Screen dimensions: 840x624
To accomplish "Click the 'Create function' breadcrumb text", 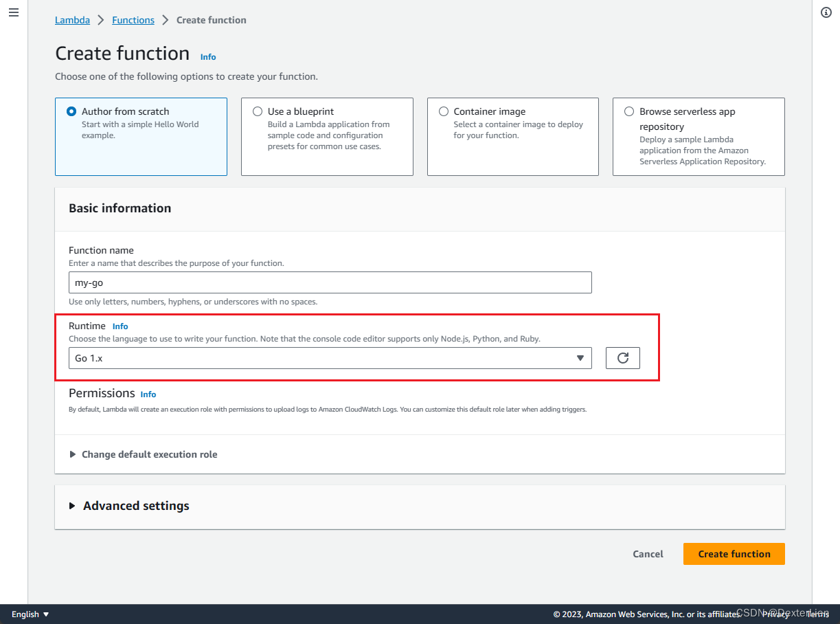I will pyautogui.click(x=212, y=20).
